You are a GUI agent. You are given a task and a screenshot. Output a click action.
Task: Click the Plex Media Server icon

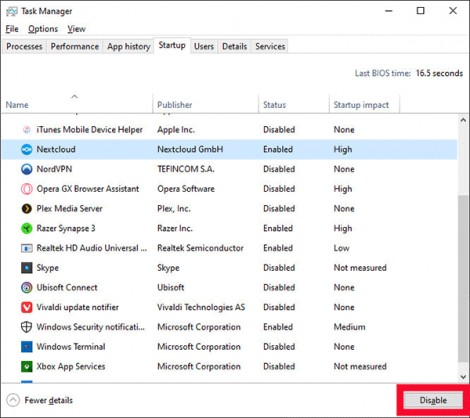point(27,209)
